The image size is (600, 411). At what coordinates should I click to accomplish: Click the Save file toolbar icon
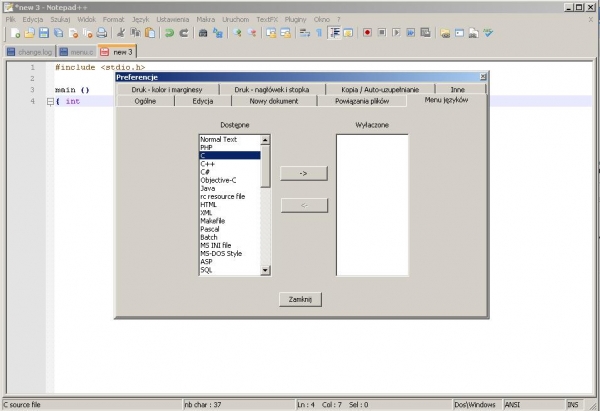tap(44, 33)
